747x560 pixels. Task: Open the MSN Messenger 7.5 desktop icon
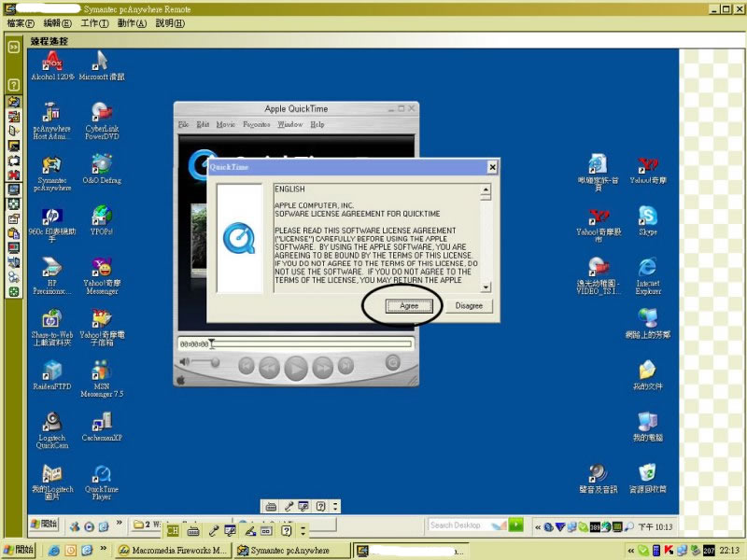(102, 379)
